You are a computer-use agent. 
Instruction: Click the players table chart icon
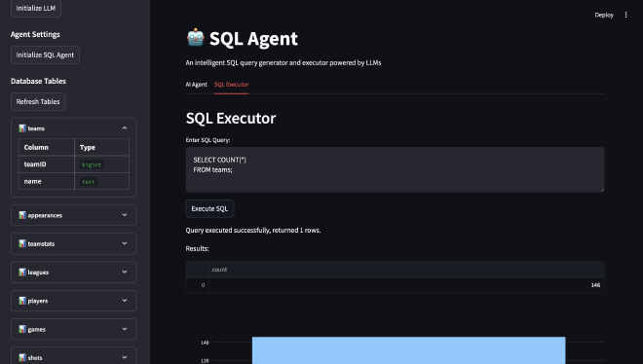(22, 301)
